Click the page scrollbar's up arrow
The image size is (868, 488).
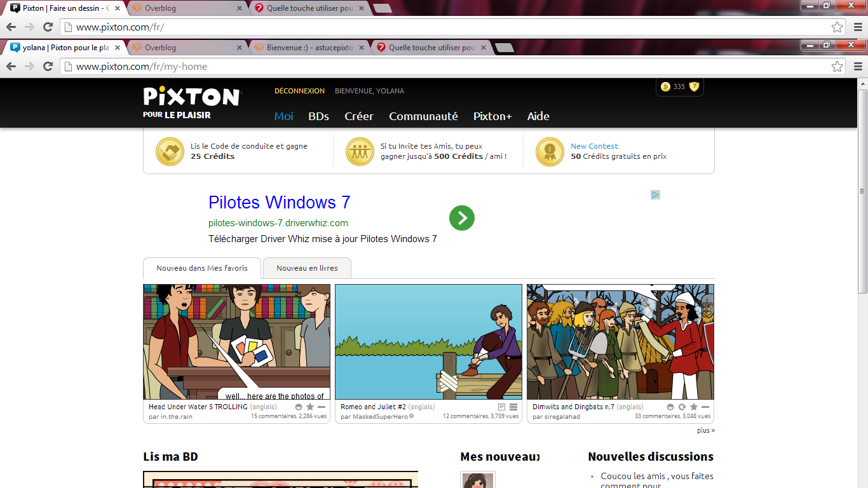pyautogui.click(x=862, y=84)
